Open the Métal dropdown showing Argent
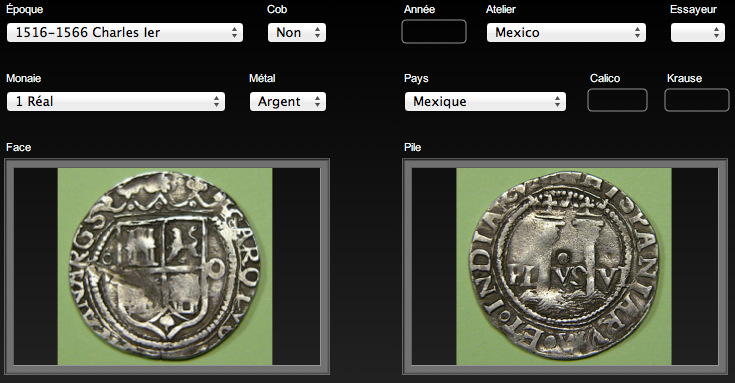The width and height of the screenshot is (735, 383). point(288,101)
